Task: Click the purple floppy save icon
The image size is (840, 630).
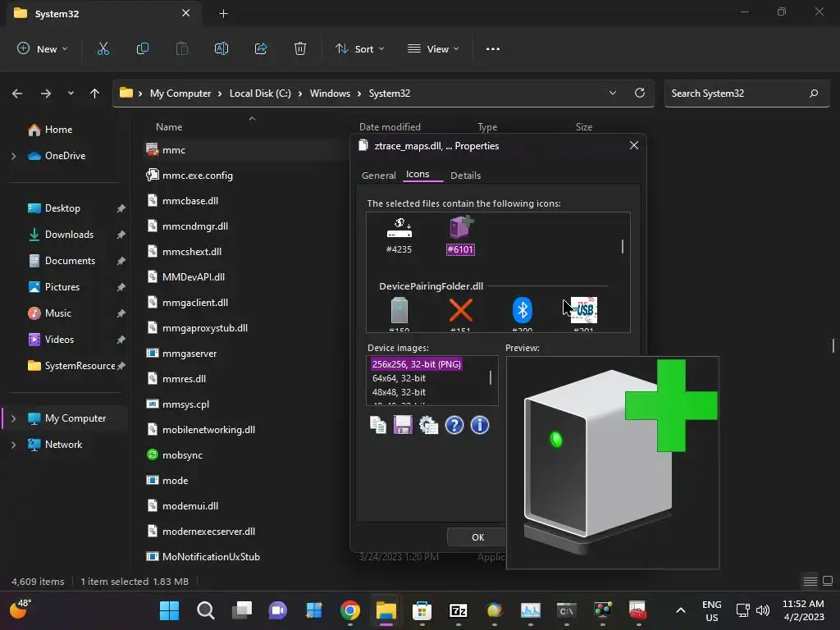Action: tap(403, 425)
